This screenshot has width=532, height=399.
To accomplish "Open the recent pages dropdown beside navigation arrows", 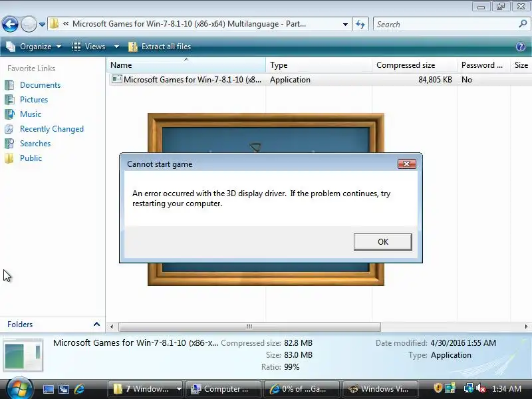I will 42,25.
